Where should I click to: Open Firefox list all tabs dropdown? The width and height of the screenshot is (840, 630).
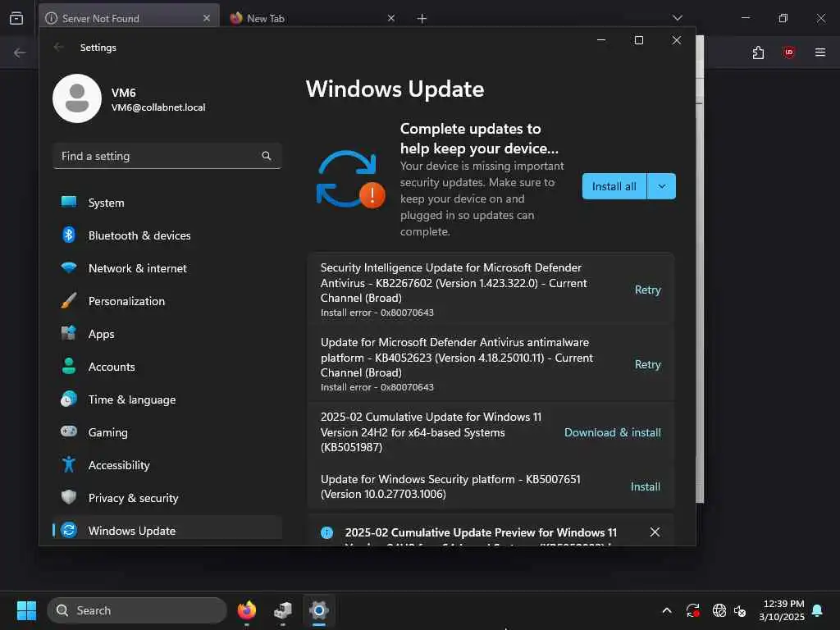click(x=677, y=18)
